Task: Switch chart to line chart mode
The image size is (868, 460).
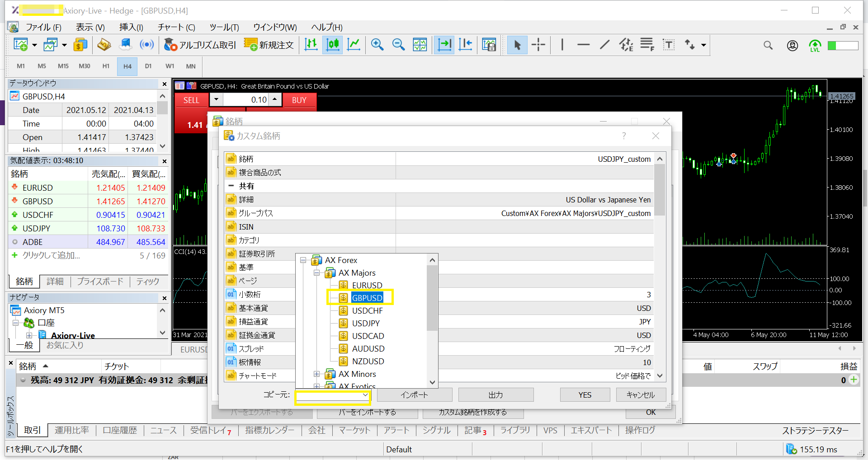Action: [x=354, y=45]
